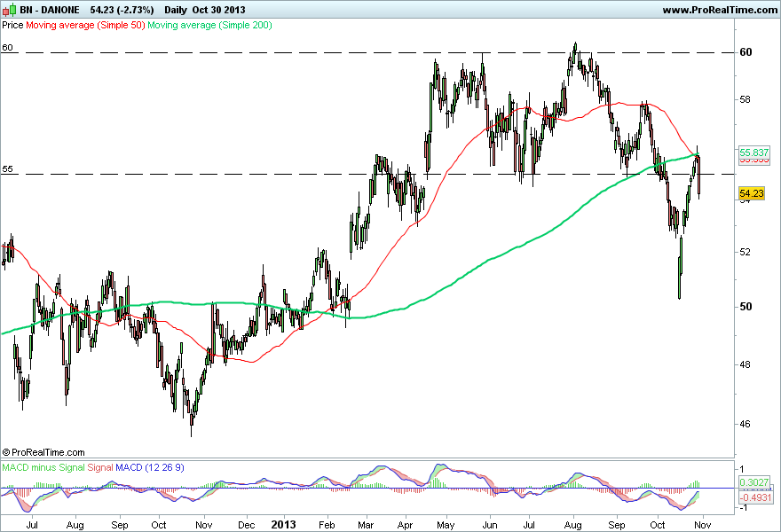Click the 58 value on the price axis

point(745,99)
